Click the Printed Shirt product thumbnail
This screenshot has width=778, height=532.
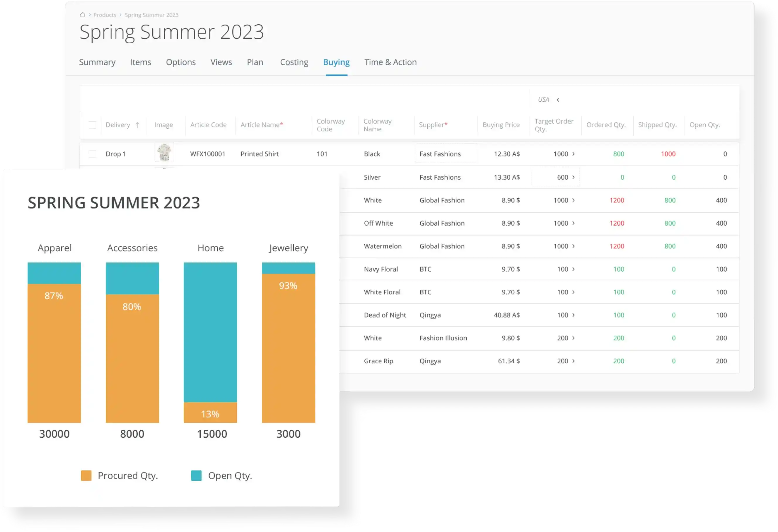164,153
